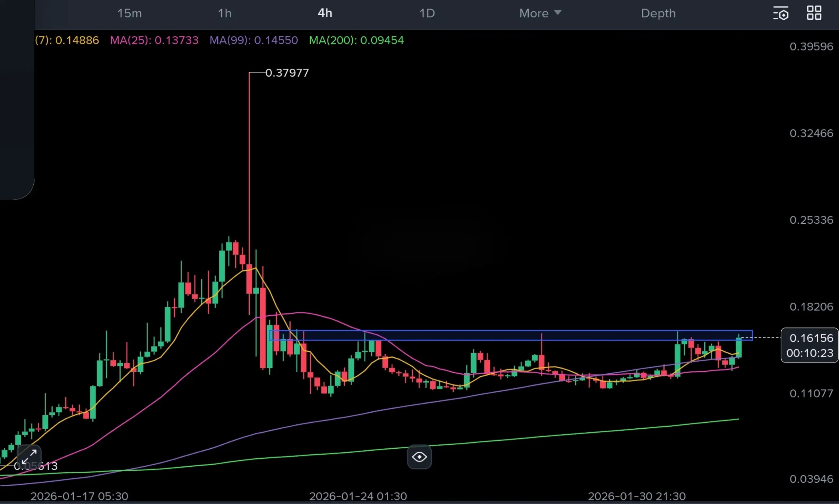Select the 1D timeframe tab
This screenshot has height=504, width=839.
427,13
